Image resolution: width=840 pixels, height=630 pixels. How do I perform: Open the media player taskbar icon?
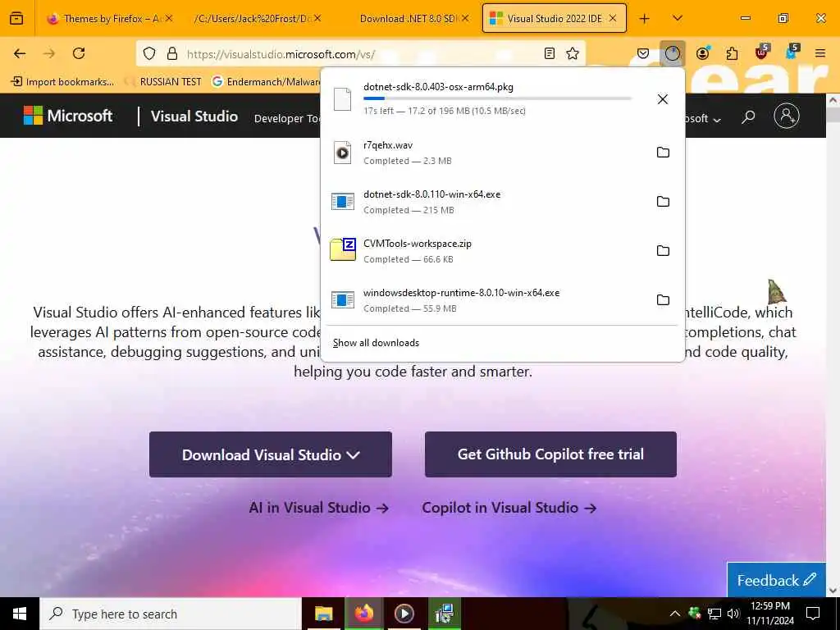(404, 614)
